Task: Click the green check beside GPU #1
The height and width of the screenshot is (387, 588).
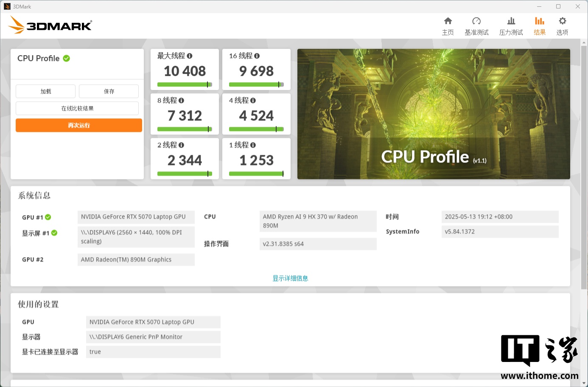Action: coord(48,217)
